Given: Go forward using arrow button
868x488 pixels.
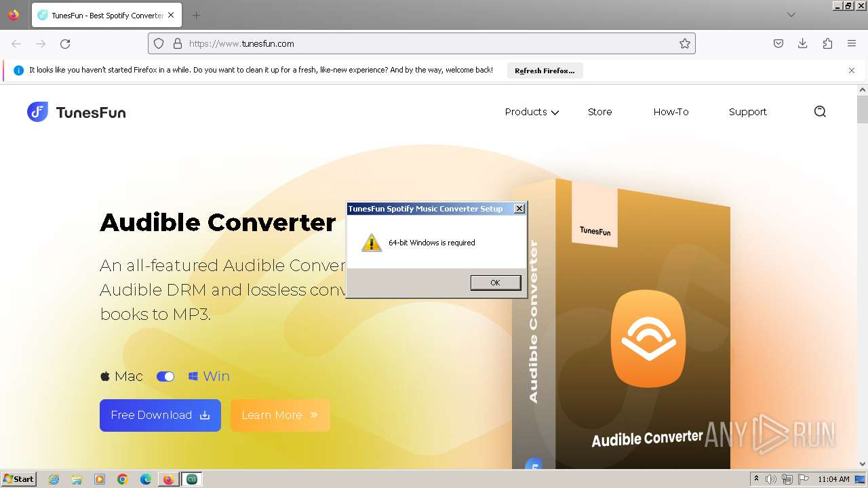Looking at the screenshot, I should [41, 43].
